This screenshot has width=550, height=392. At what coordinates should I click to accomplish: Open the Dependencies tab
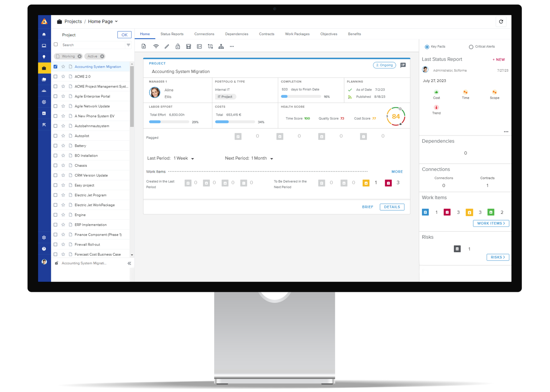(237, 34)
